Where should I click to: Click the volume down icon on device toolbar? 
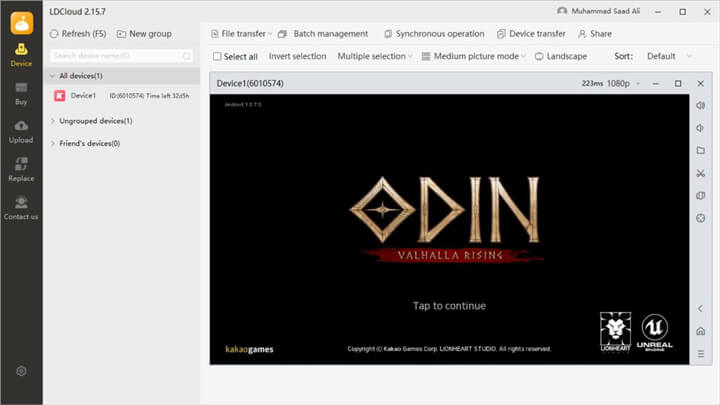tap(700, 128)
